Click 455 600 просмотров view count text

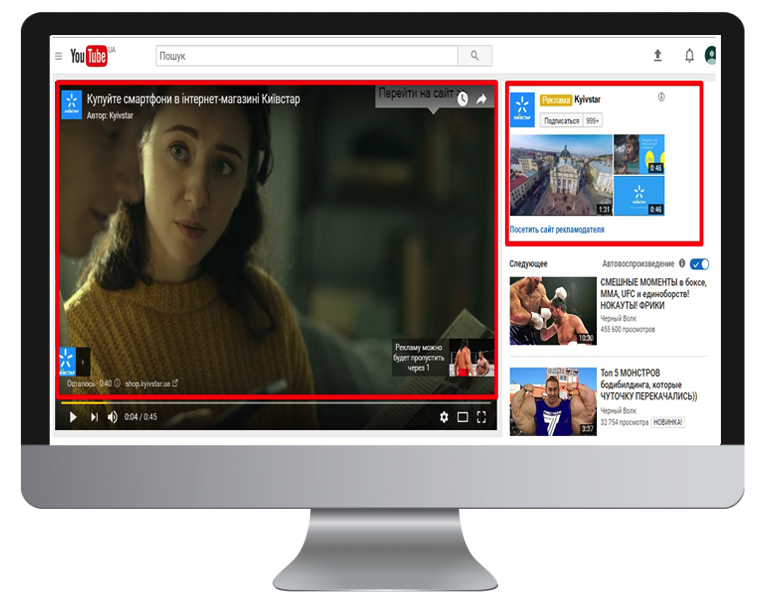(627, 329)
